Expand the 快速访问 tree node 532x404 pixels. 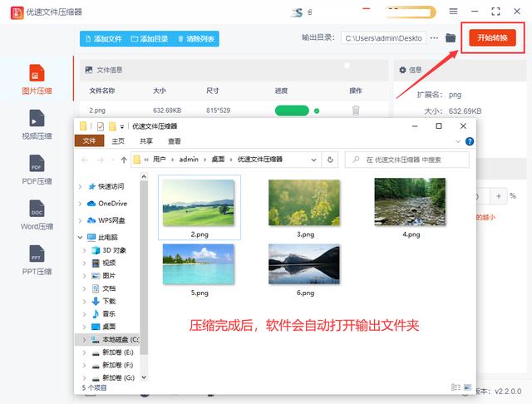(x=80, y=186)
